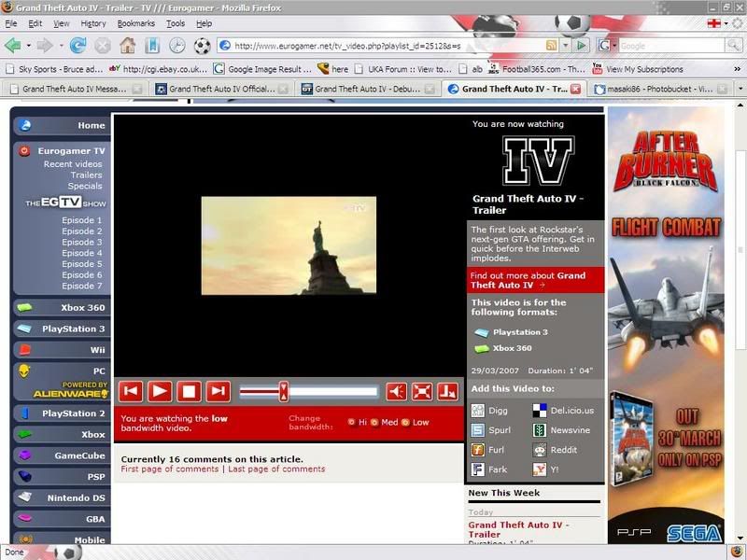This screenshot has width=747, height=560.
Task: Click in the Google search box
Action: pyautogui.click(x=671, y=46)
